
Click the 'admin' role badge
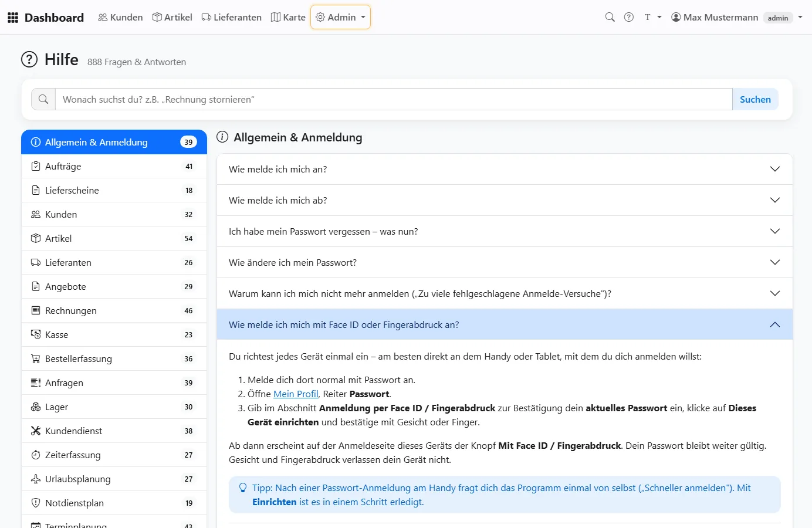coord(778,18)
